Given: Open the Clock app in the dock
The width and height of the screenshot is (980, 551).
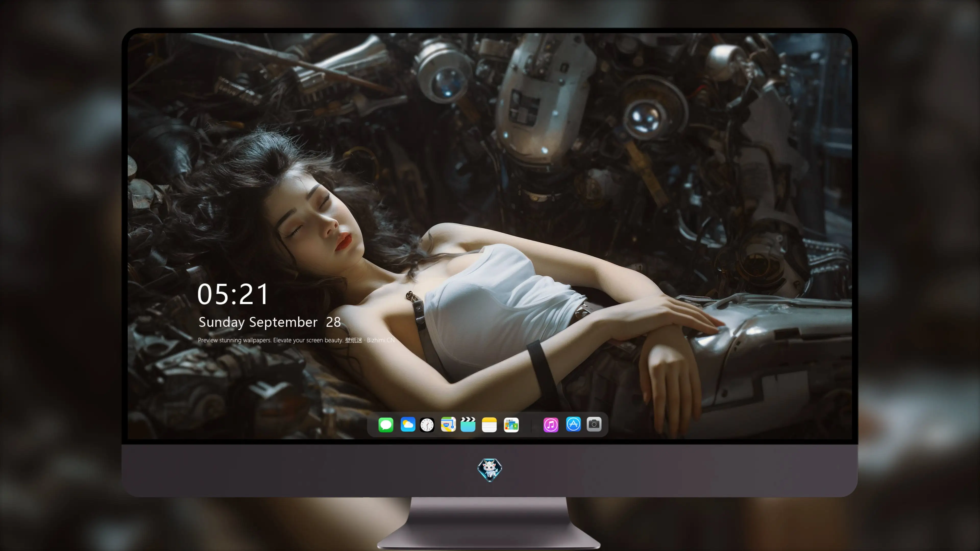Looking at the screenshot, I should click(427, 425).
